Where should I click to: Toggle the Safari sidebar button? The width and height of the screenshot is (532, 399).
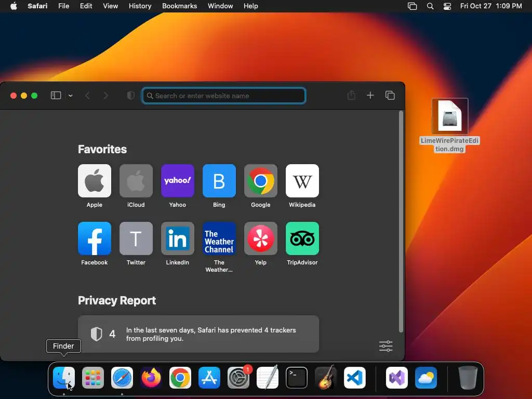pyautogui.click(x=56, y=96)
